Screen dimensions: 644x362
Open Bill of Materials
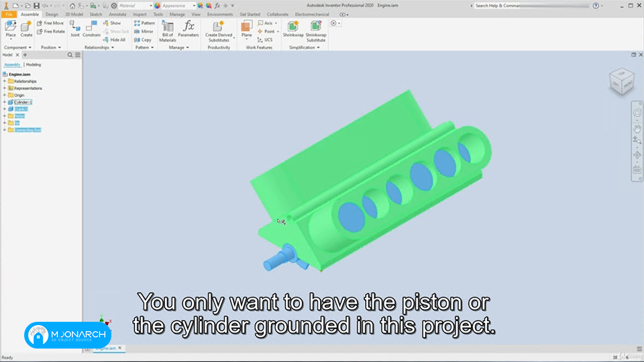click(168, 31)
